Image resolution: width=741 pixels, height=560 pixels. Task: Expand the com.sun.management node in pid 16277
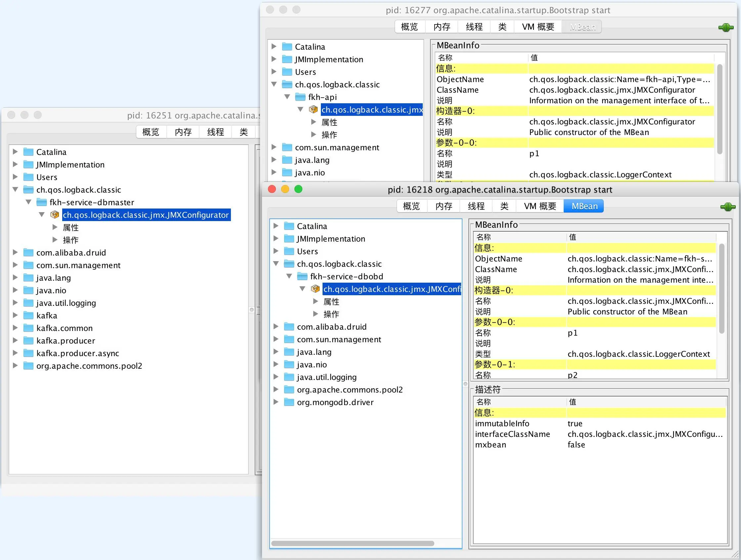point(274,148)
